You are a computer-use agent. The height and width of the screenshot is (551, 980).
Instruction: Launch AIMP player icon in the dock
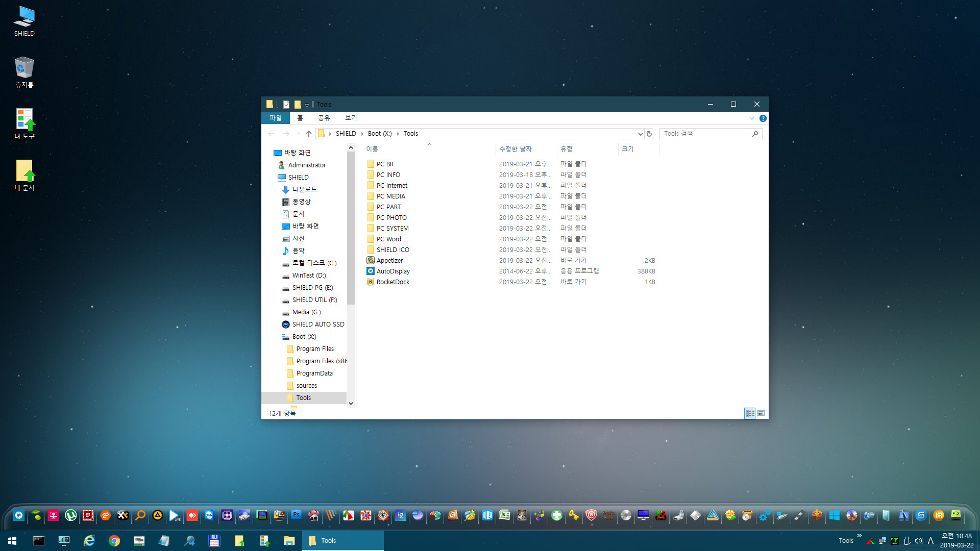[x=158, y=515]
